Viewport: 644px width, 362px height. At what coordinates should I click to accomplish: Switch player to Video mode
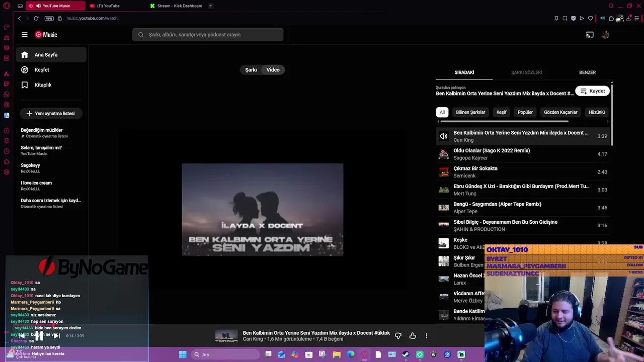[x=273, y=70]
